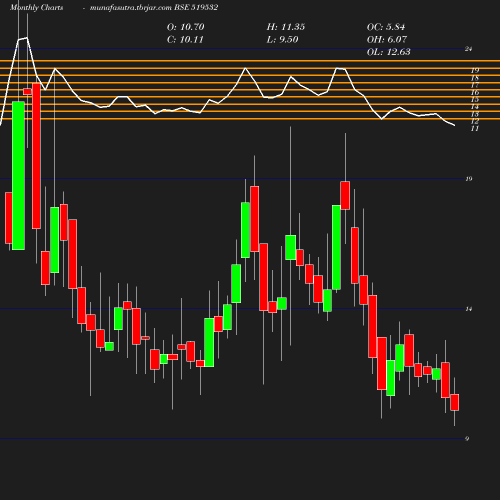Click the "OL: 12.63" reading

tap(388, 52)
